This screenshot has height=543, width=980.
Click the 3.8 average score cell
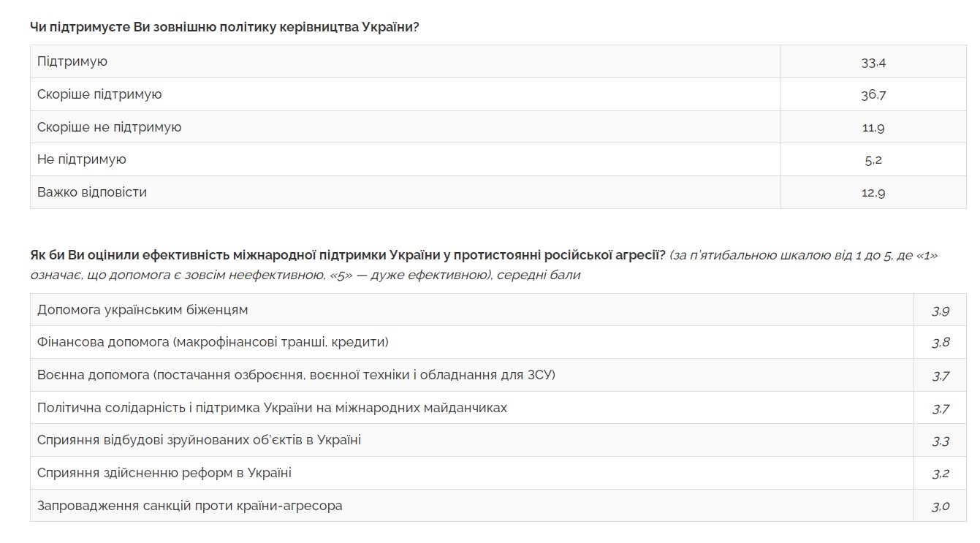tap(941, 343)
